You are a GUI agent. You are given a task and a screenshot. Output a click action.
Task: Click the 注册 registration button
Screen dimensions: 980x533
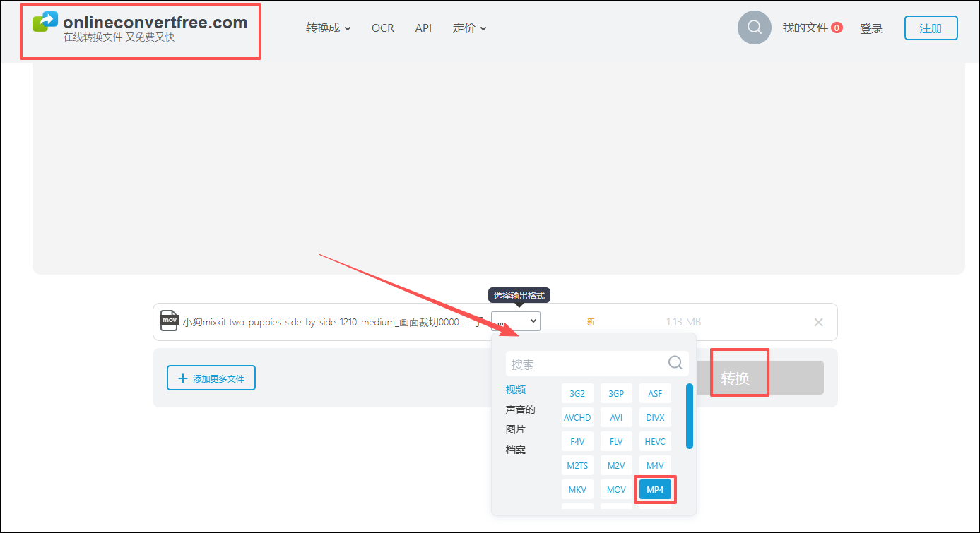931,28
